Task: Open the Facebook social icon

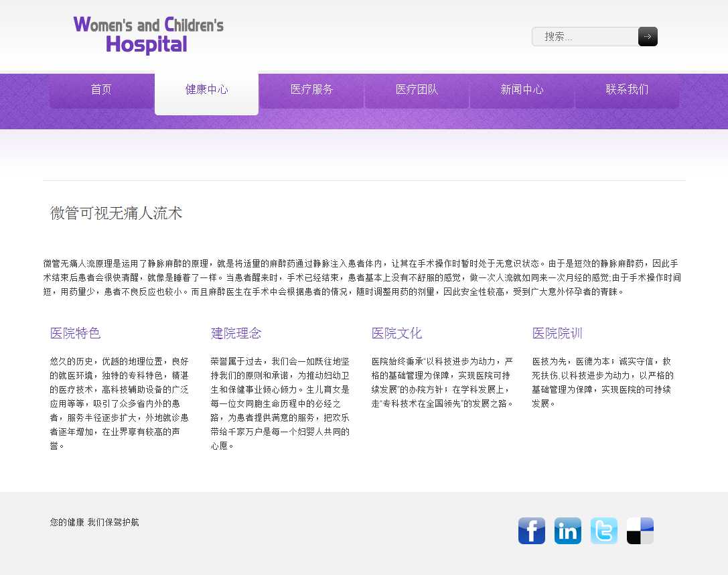Action: click(x=531, y=531)
